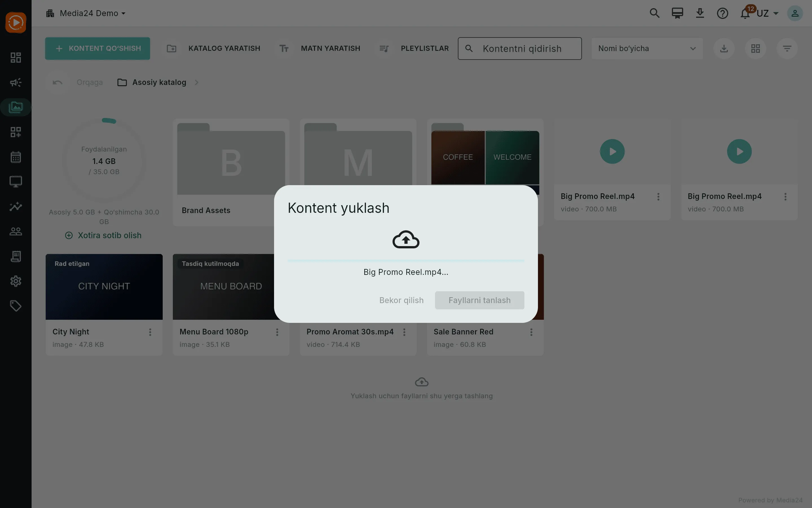The height and width of the screenshot is (508, 812).
Task: Click the Kontent yuklash dialog title
Action: click(x=339, y=208)
